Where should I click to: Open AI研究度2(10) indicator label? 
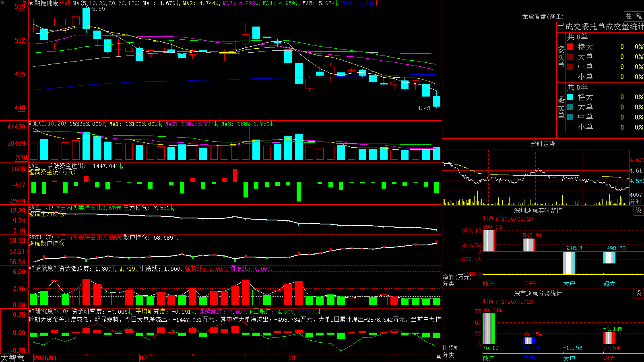(x=48, y=311)
